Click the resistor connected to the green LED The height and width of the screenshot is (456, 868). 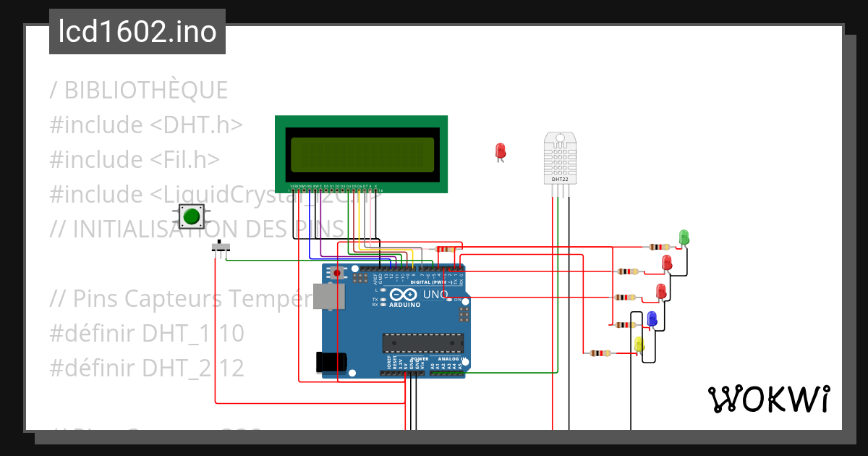pyautogui.click(x=659, y=246)
